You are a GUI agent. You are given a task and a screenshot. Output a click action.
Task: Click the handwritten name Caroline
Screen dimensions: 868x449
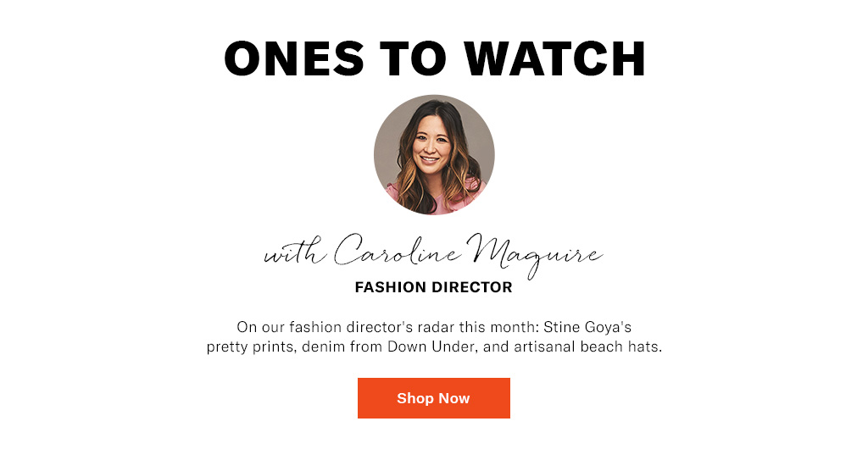(x=397, y=252)
